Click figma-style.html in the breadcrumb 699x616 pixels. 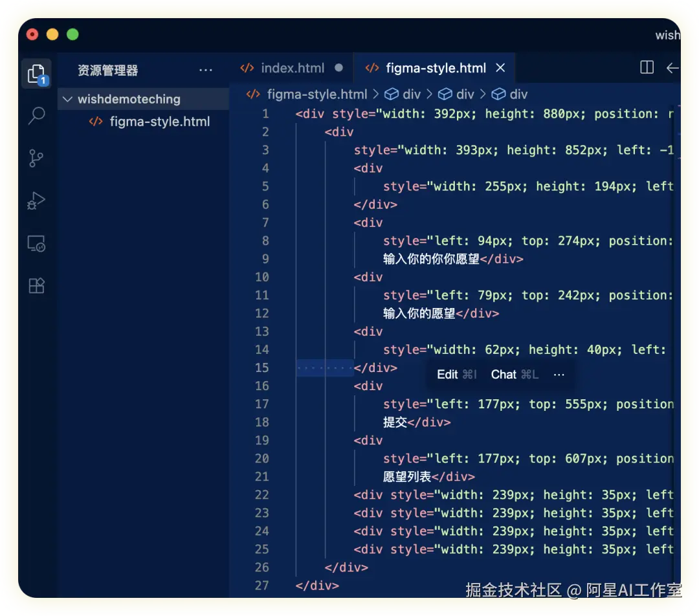(317, 94)
